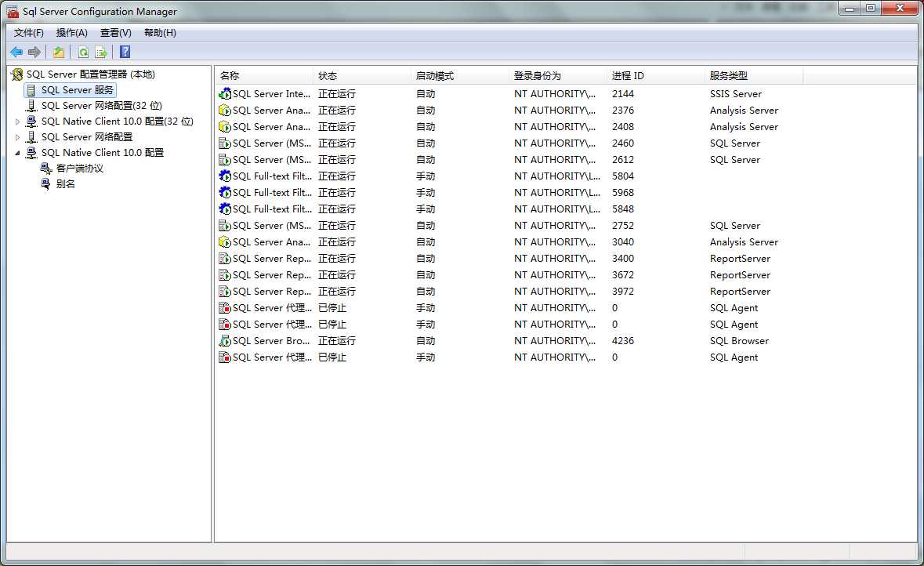Go up one level using the toolbar icon

pyautogui.click(x=59, y=53)
